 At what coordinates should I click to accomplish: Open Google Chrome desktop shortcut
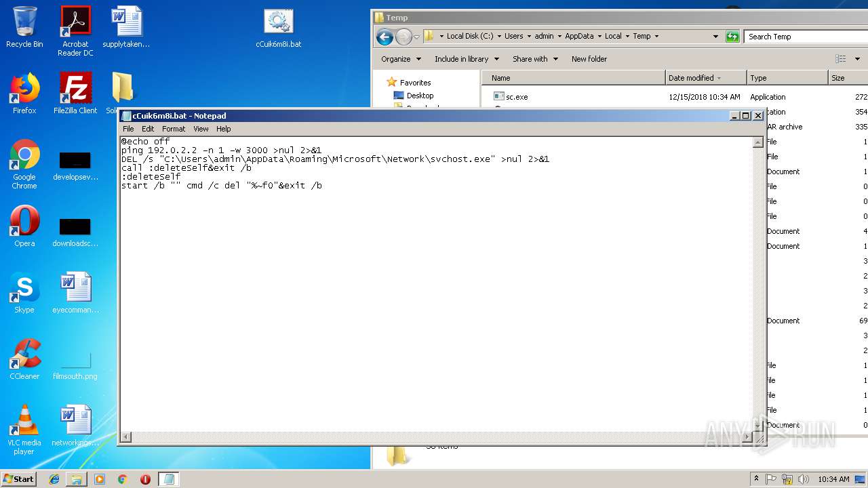coord(24,164)
